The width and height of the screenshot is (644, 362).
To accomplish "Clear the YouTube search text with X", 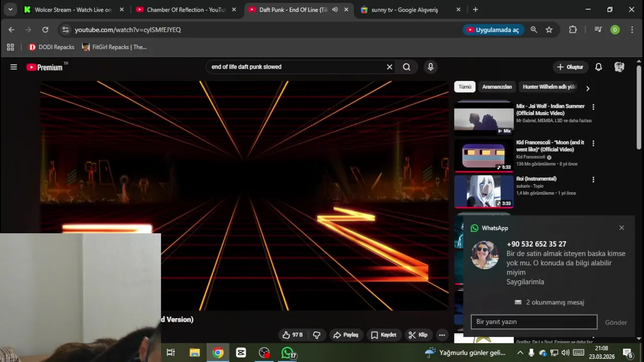I will tap(389, 67).
